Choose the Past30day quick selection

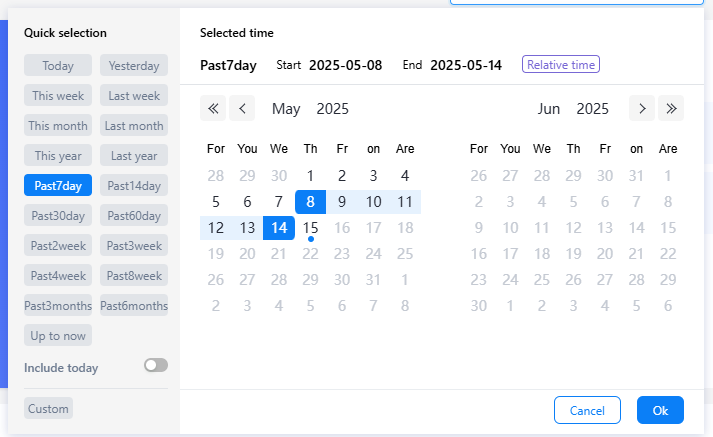click(58, 215)
